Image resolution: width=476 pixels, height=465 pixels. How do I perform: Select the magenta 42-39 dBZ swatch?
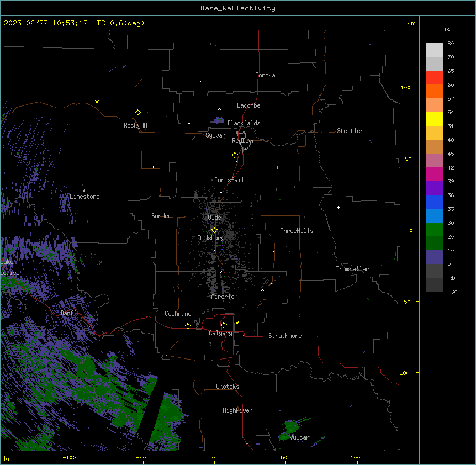point(434,174)
